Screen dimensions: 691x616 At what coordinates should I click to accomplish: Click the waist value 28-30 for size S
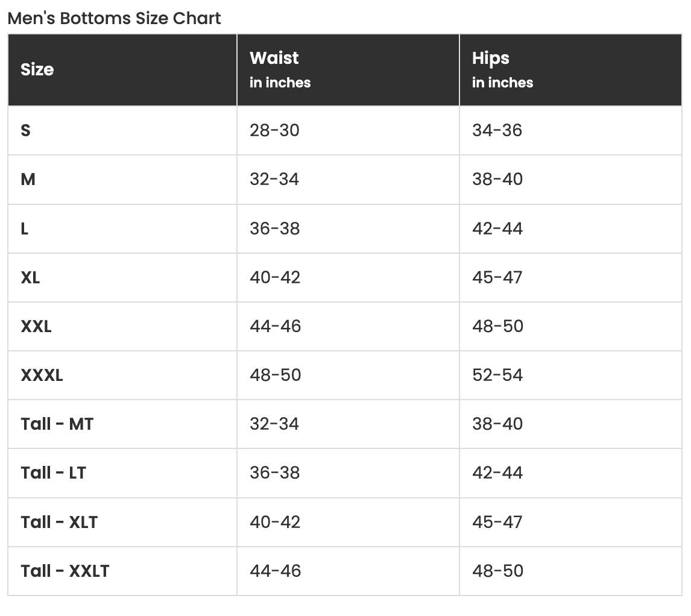(x=274, y=130)
